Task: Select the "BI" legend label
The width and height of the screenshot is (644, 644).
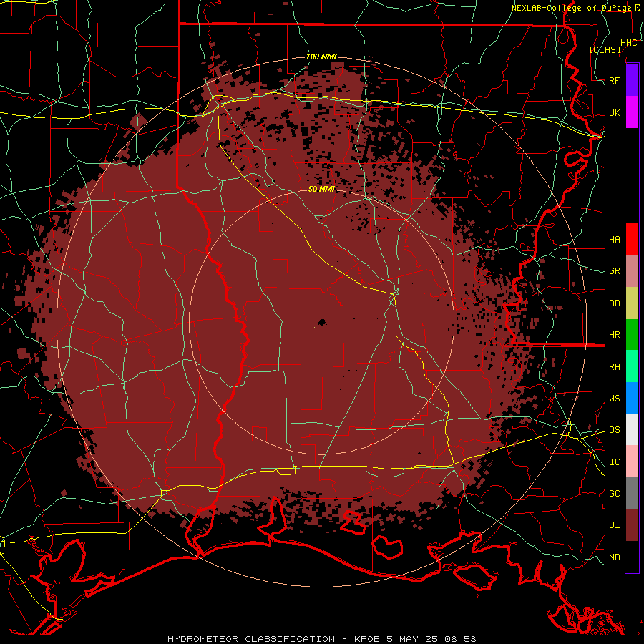Action: pyautogui.click(x=614, y=525)
